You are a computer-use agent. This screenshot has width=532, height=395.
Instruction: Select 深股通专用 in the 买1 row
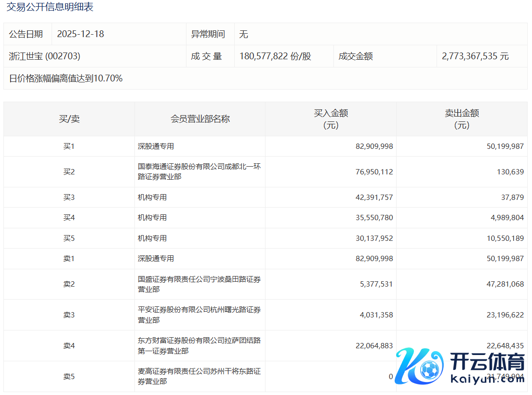click(156, 146)
